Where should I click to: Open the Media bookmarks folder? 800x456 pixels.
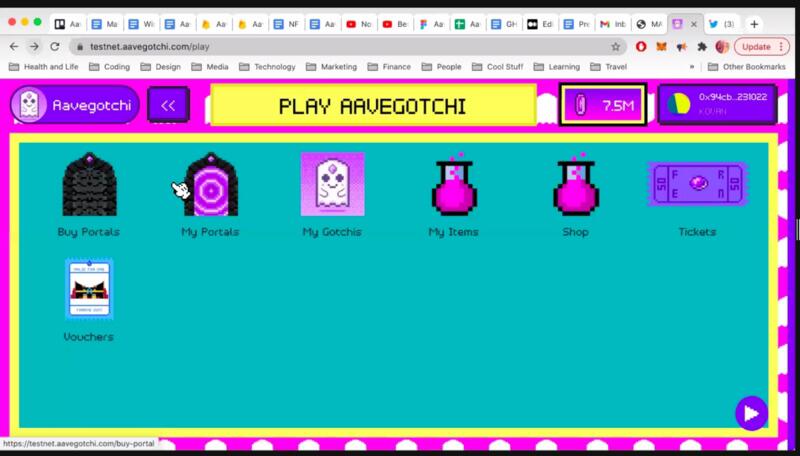210,67
